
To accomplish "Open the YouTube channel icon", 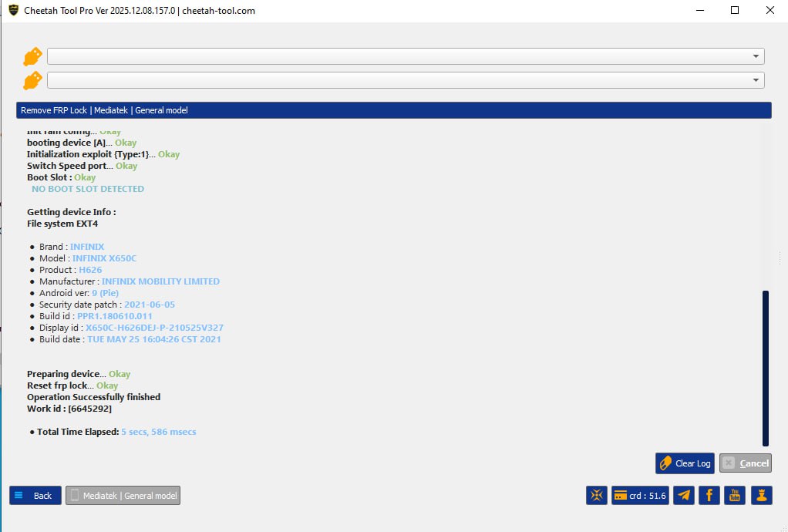I will (x=735, y=495).
